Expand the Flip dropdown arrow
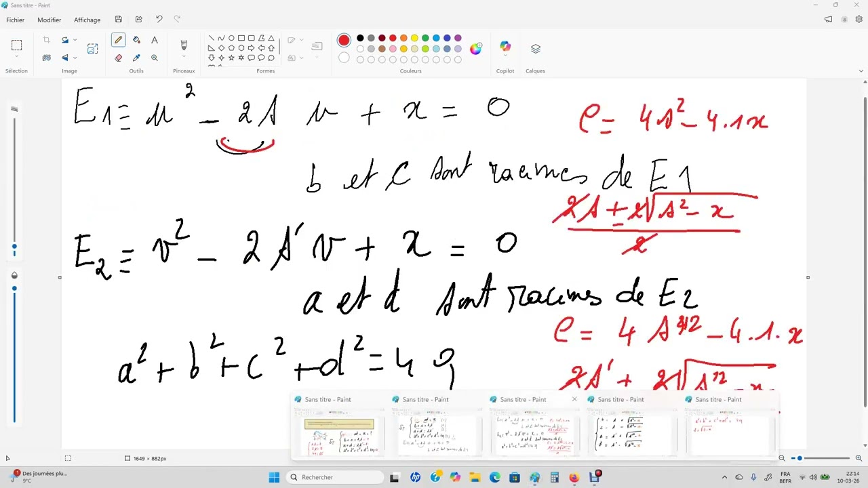 click(x=75, y=58)
